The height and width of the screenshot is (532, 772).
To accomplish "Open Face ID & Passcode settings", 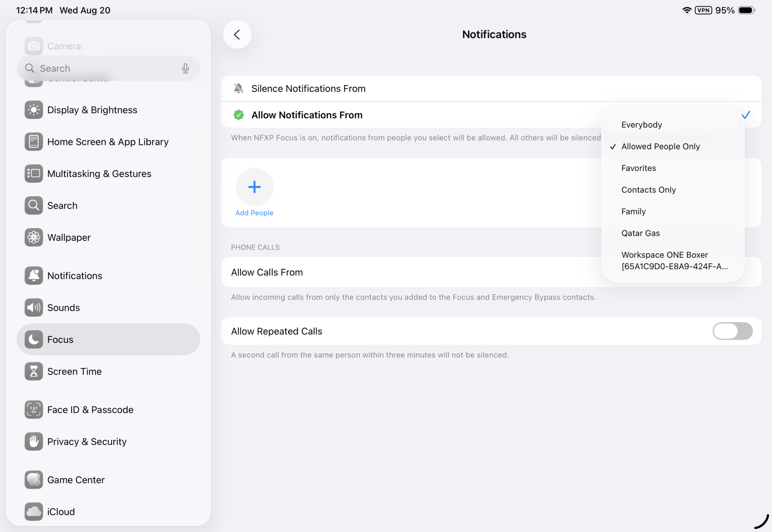I will 90,410.
